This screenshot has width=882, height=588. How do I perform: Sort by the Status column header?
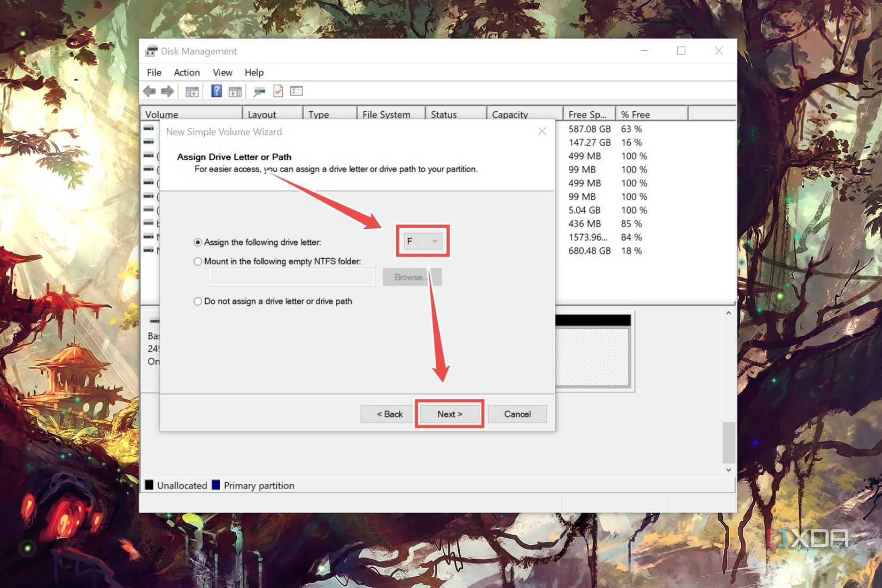pos(456,114)
